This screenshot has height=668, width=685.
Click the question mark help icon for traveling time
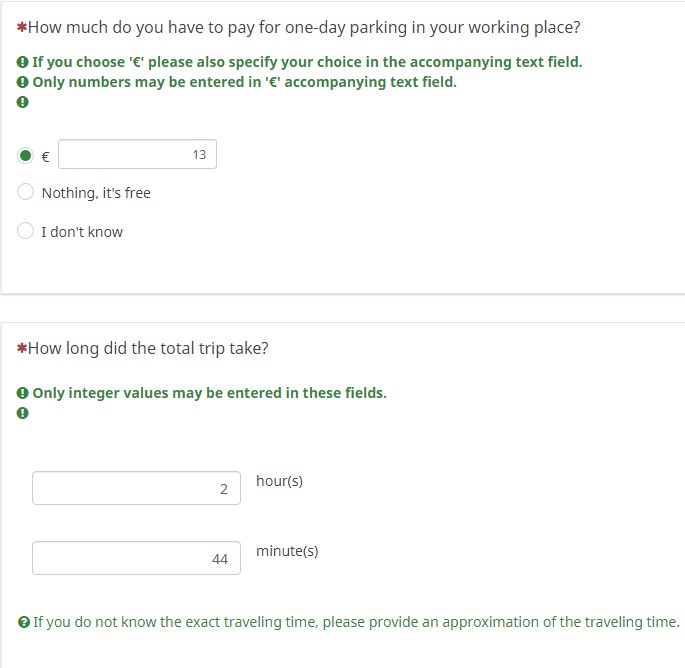pyautogui.click(x=23, y=622)
